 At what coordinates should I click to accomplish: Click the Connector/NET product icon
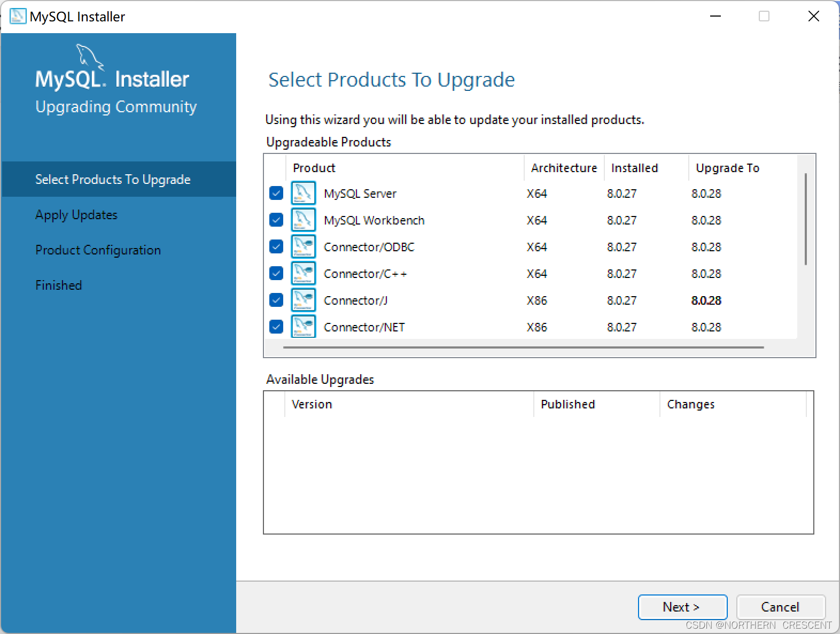tap(303, 326)
